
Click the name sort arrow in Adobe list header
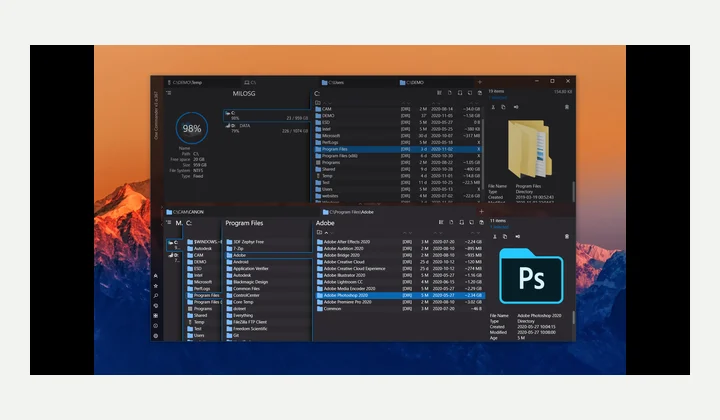click(326, 233)
